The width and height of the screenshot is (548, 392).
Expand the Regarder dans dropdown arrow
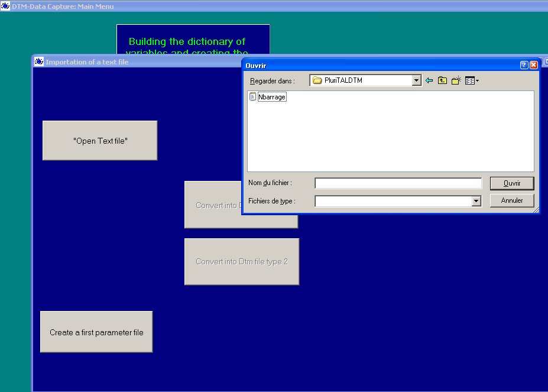(416, 80)
